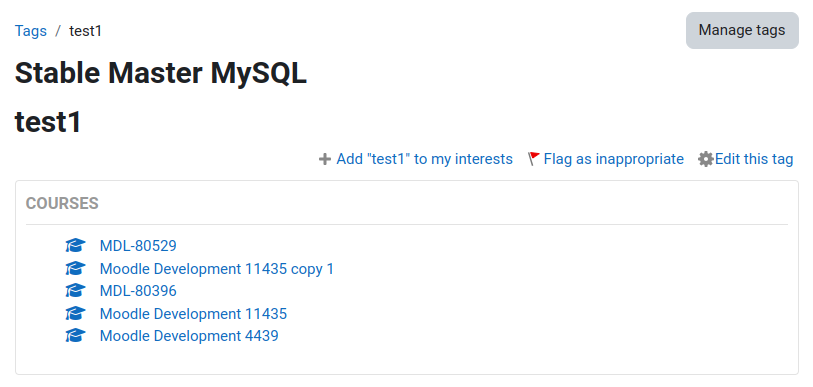Click the gear icon beside Edit this tag
This screenshot has height=387, width=813.
click(706, 159)
